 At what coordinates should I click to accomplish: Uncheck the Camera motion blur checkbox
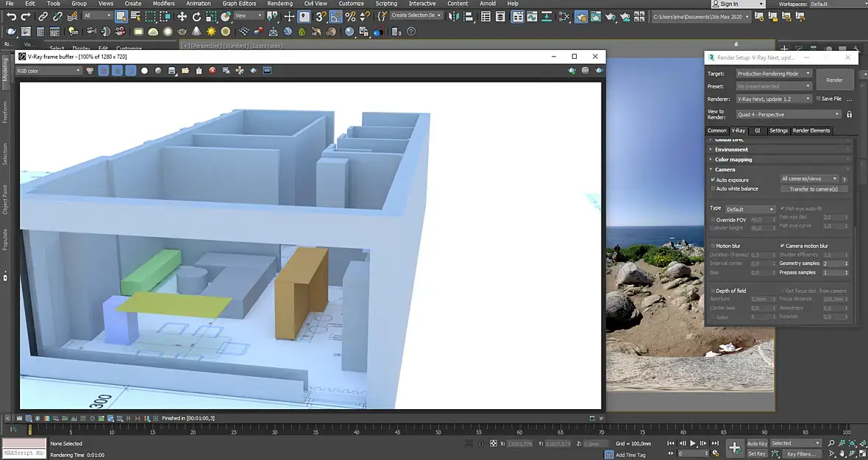783,246
